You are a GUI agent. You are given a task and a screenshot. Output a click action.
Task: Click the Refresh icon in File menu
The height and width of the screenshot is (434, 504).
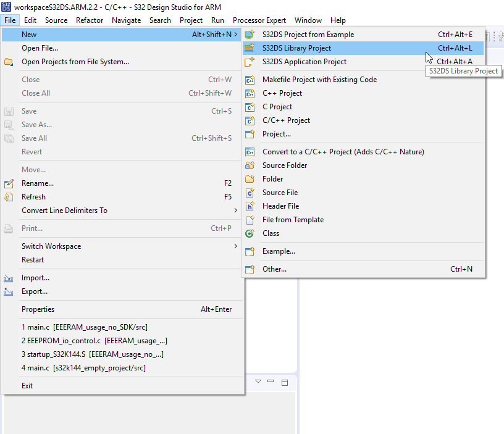point(9,197)
